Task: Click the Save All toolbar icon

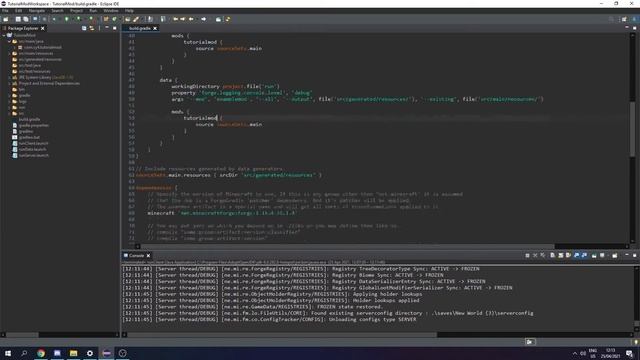Action: tap(26, 19)
